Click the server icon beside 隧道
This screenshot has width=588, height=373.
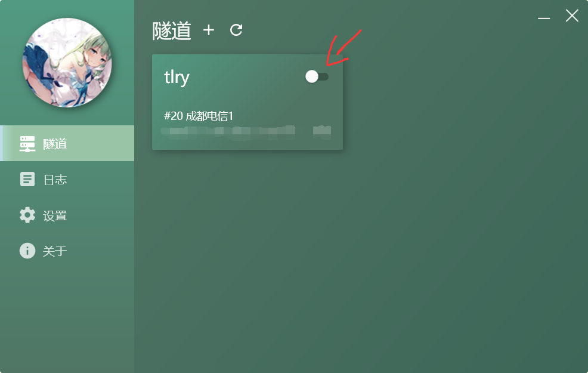pyautogui.click(x=27, y=144)
